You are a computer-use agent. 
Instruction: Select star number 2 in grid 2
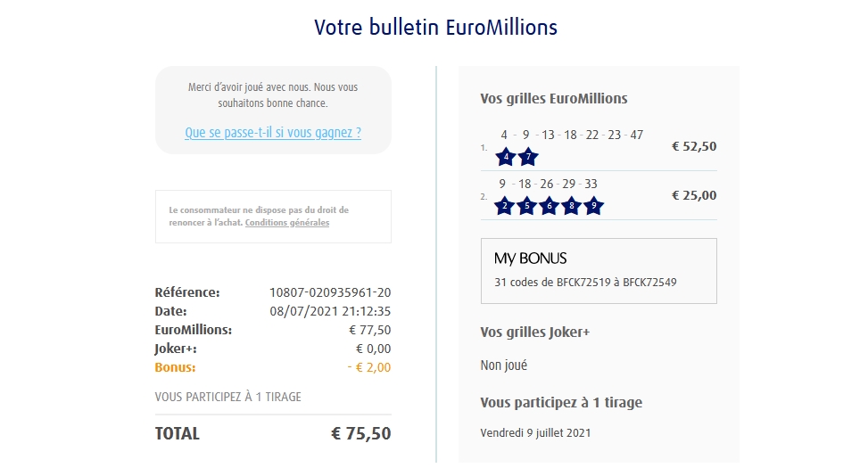[x=505, y=206]
